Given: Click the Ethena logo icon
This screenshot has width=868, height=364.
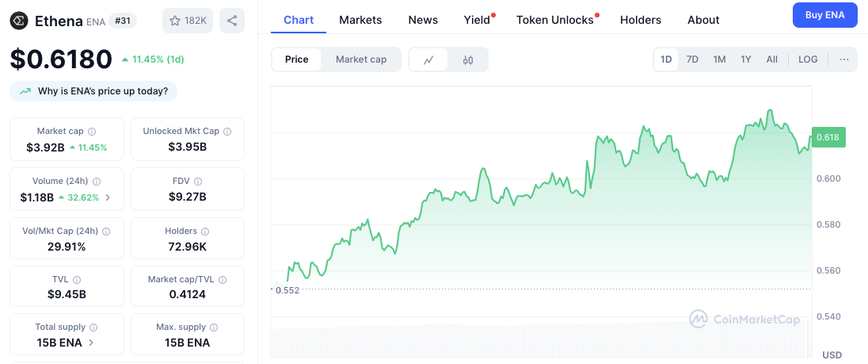Looking at the screenshot, I should 19,21.
